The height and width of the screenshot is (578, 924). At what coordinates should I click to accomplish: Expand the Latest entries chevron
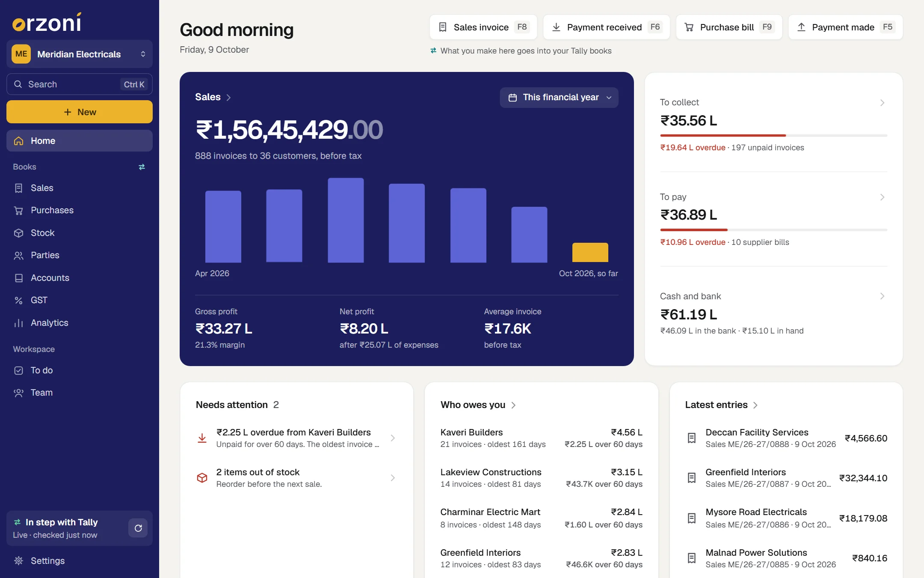click(x=755, y=405)
